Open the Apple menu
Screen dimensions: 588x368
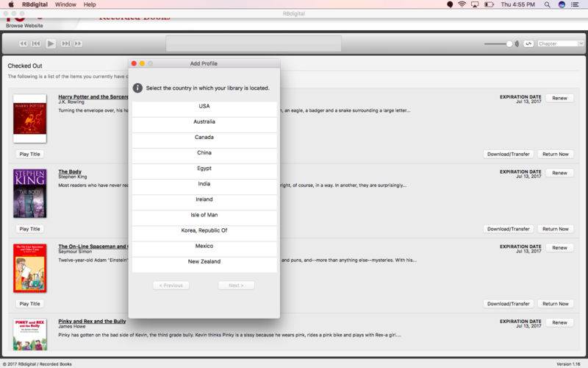[11, 4]
